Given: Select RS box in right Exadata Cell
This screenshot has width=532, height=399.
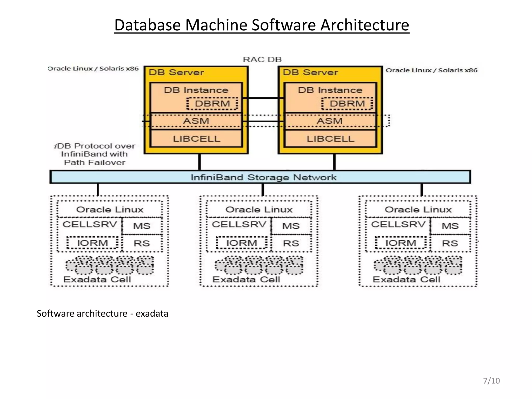Looking at the screenshot, I should click(x=450, y=243).
